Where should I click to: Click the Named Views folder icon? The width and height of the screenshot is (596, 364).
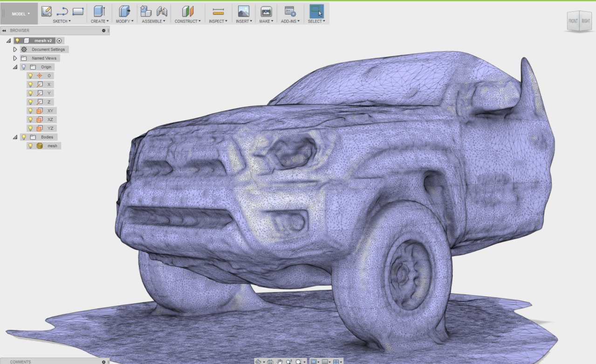[24, 58]
